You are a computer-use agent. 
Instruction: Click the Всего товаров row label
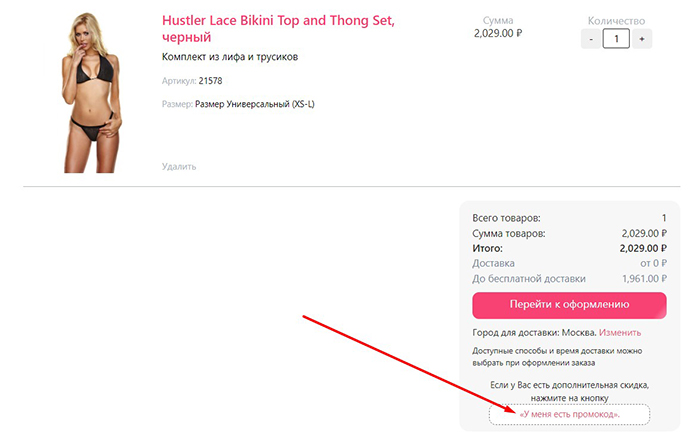click(x=506, y=217)
